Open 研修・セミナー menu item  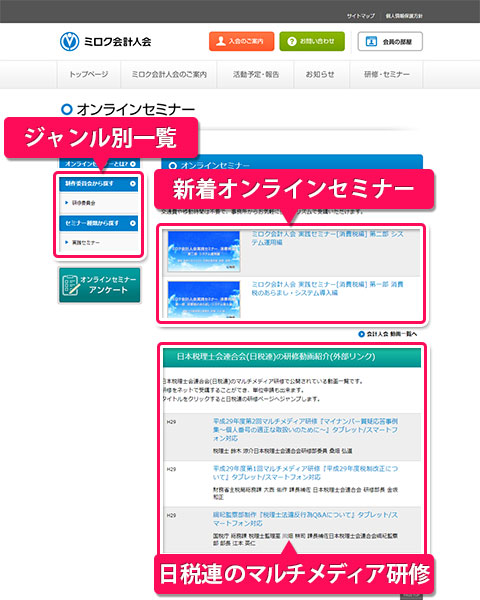[x=387, y=74]
